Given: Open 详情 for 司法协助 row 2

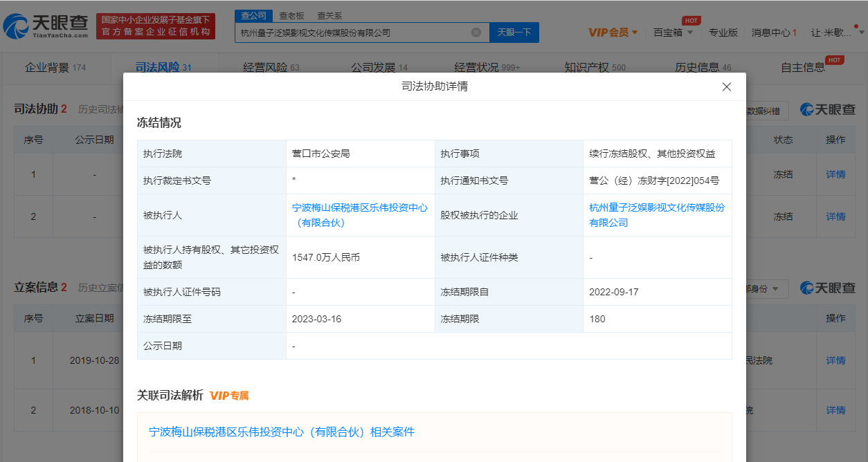Looking at the screenshot, I should tap(835, 216).
